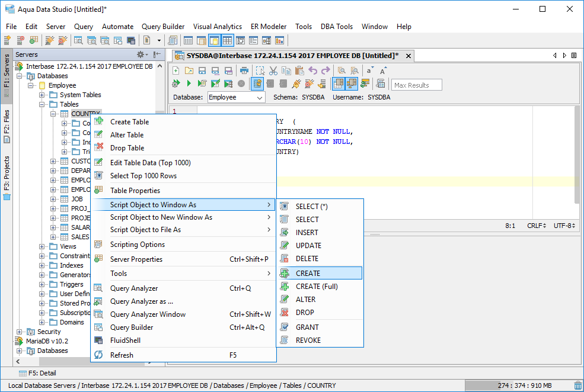Open the main toolbar dropdown arrow

159,40
